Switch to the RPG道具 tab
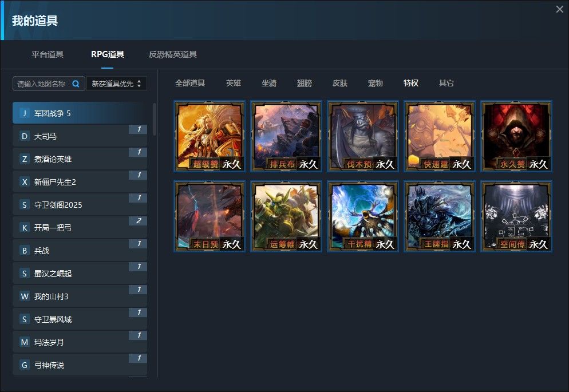This screenshot has height=392, width=569. (108, 54)
